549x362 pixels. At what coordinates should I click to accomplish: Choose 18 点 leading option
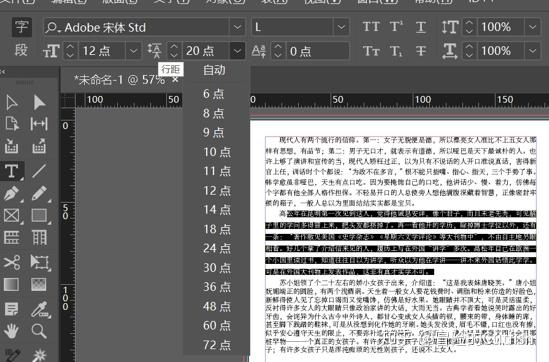point(217,229)
